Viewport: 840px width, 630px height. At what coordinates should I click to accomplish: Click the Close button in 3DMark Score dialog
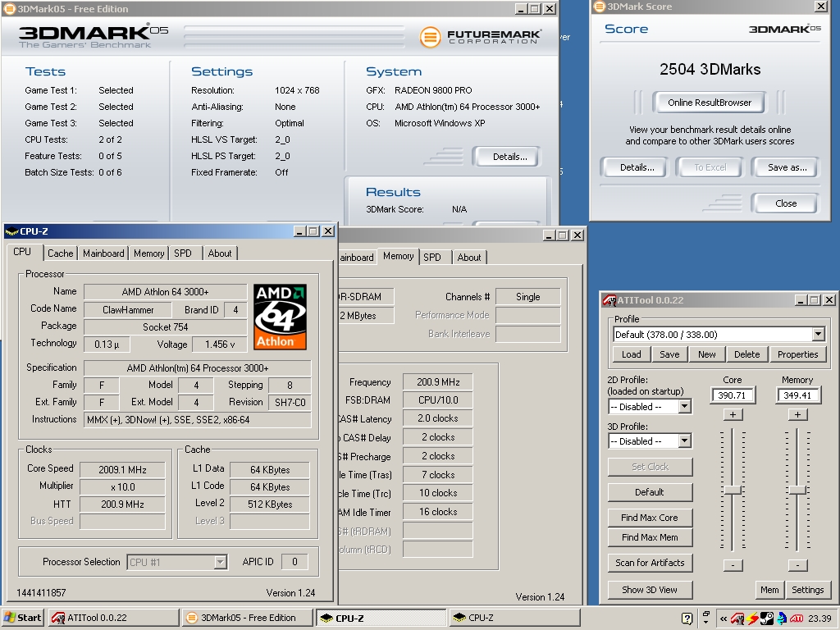tap(785, 203)
